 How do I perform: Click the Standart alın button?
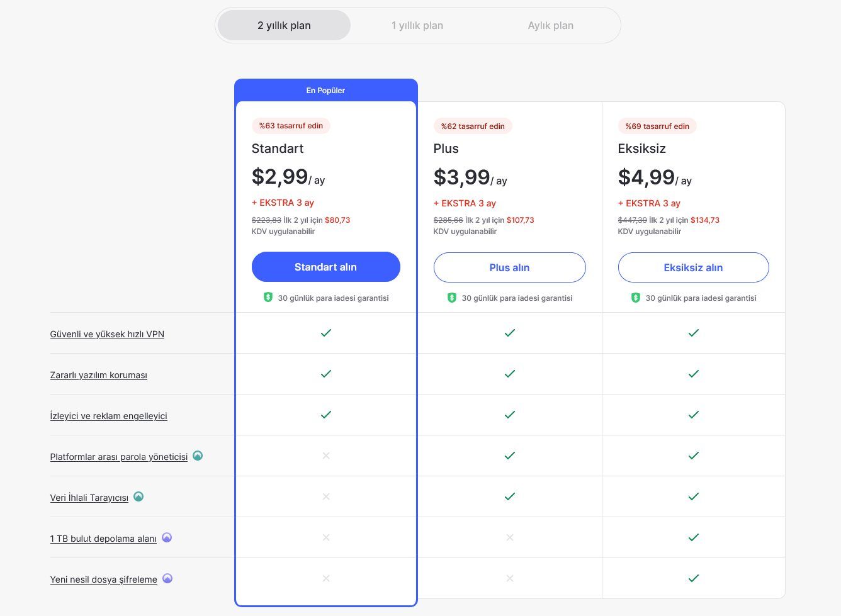[325, 267]
